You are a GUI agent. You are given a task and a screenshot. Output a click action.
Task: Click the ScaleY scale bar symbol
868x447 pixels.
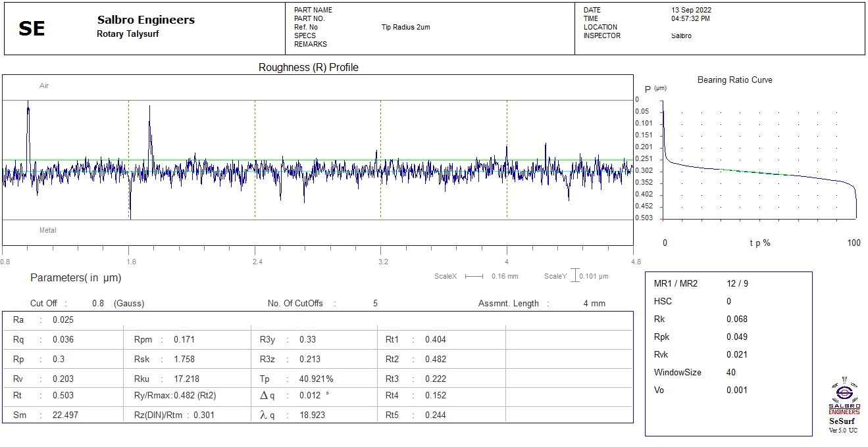(574, 276)
